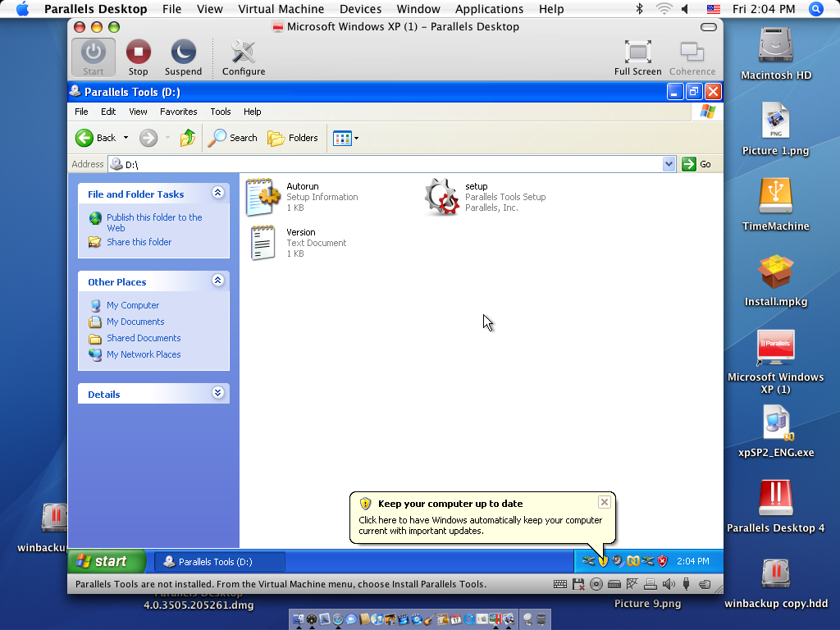Dismiss the Keep your computer up to date balloon
Viewport: 840px width, 630px height.
click(x=605, y=502)
